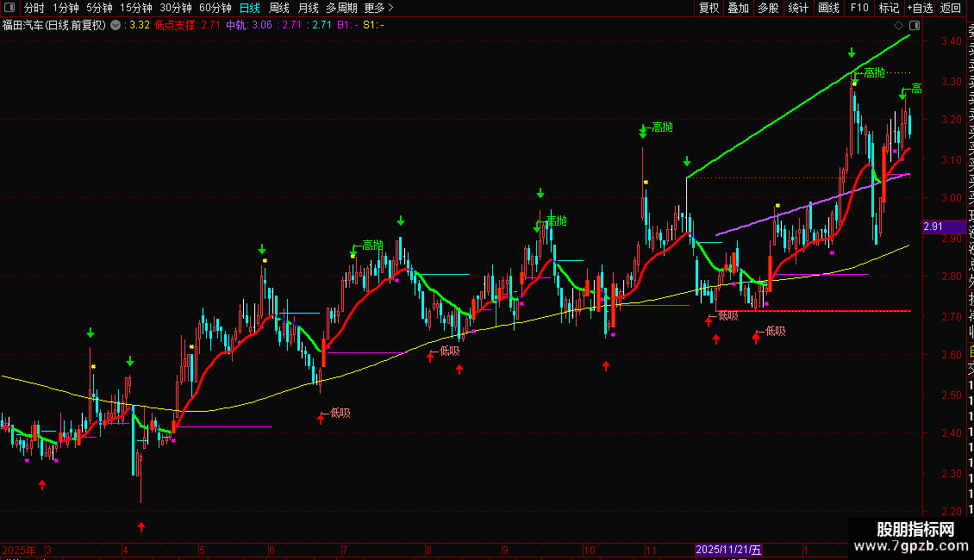Open the indicator dropdown next to 福田汽车
Viewport: 974px width, 560px height.
(x=116, y=25)
